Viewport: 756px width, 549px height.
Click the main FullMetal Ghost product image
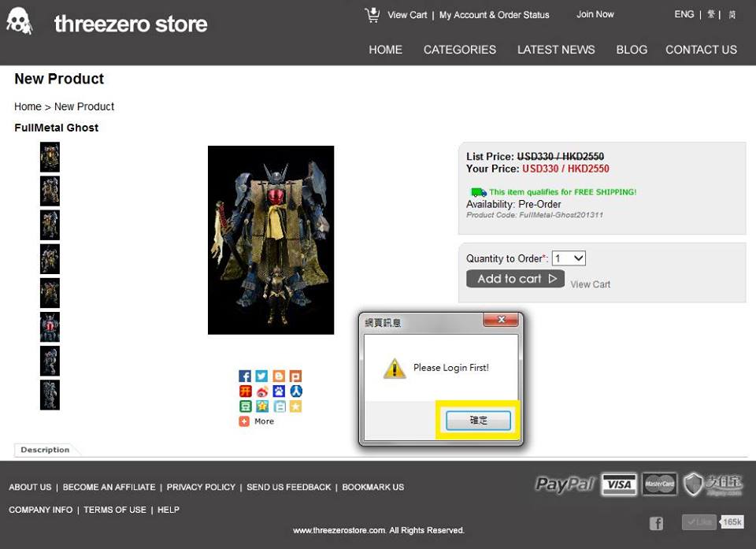coord(271,240)
